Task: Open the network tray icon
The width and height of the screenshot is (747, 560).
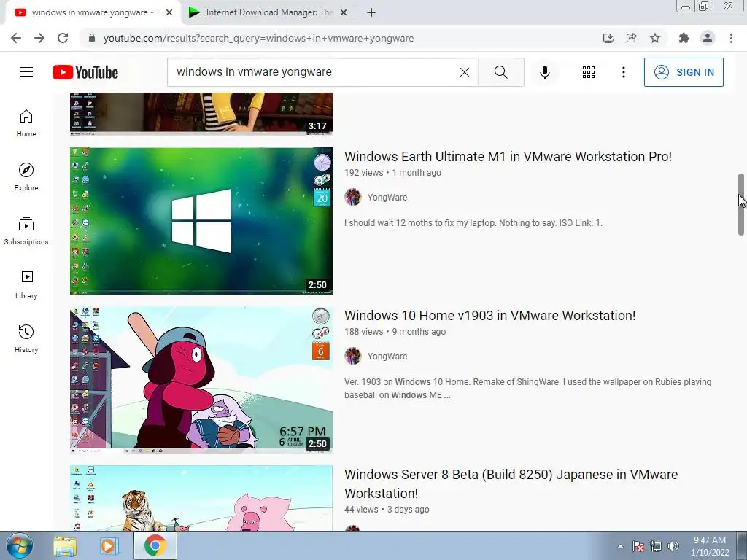Action: (656, 546)
